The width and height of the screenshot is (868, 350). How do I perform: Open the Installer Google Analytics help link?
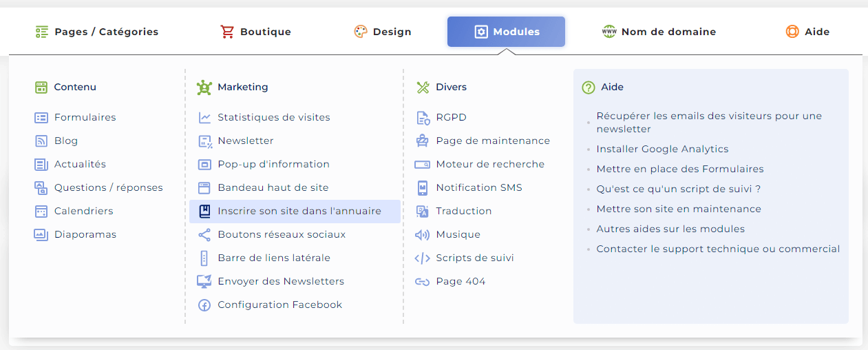point(662,149)
